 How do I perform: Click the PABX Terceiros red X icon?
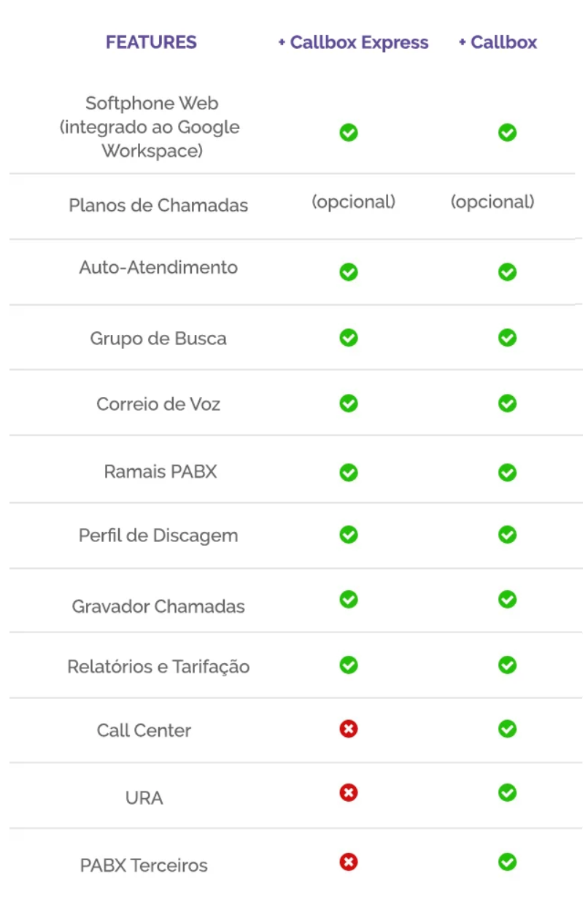(349, 862)
